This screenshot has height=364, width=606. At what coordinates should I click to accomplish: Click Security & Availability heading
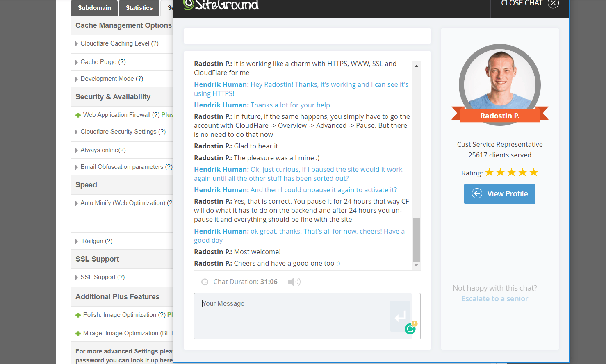click(x=113, y=97)
